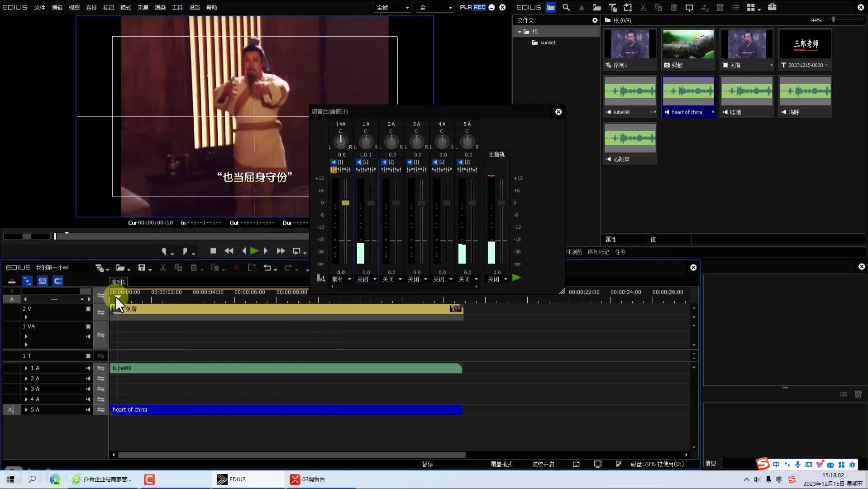This screenshot has width=868, height=489.
Task: Adjust the bin thumbnail zoom slider
Action: click(834, 19)
